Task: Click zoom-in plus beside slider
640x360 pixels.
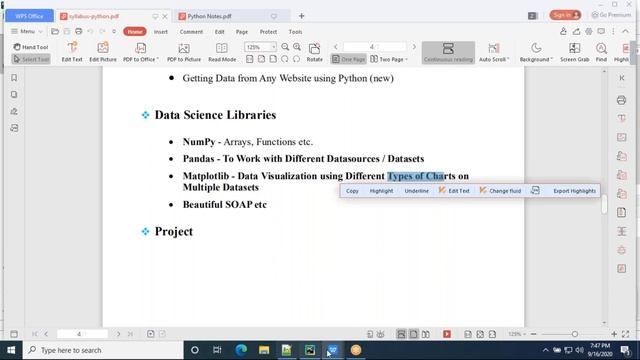Action: pos(614,334)
